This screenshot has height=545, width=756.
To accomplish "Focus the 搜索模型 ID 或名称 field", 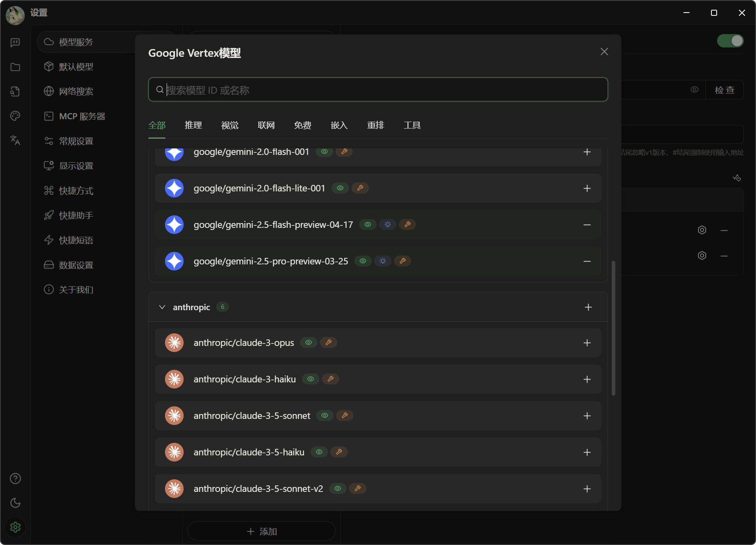I will (x=378, y=90).
